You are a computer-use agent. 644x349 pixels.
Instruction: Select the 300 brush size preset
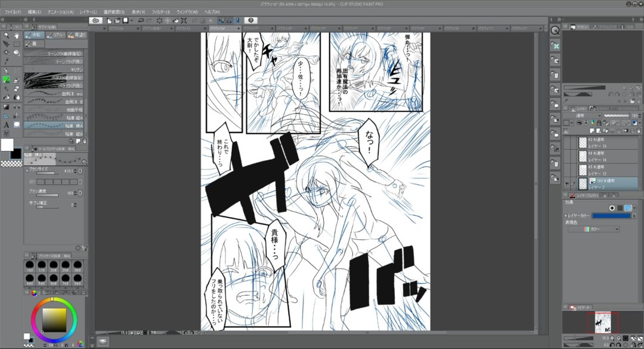(x=77, y=266)
